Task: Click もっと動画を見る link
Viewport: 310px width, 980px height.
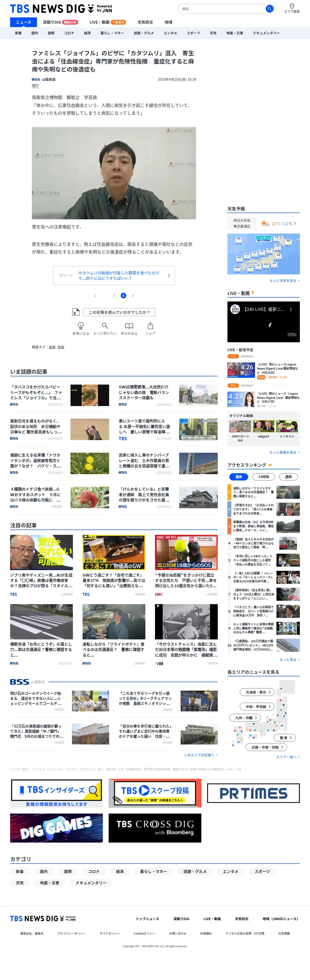Action: [x=284, y=452]
